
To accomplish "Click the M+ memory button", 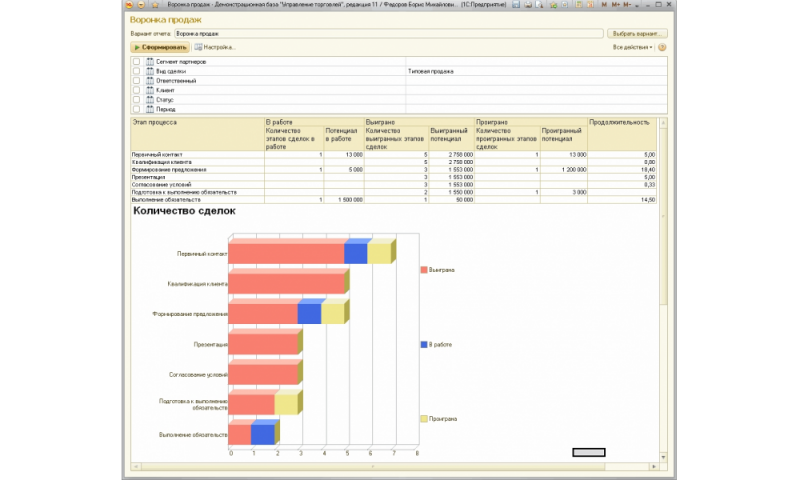I will click(615, 5).
